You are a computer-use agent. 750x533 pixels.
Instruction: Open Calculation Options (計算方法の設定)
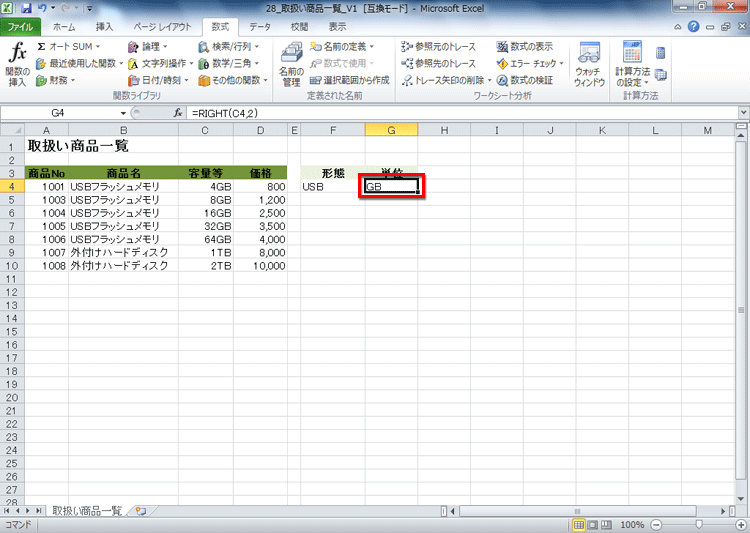632,64
